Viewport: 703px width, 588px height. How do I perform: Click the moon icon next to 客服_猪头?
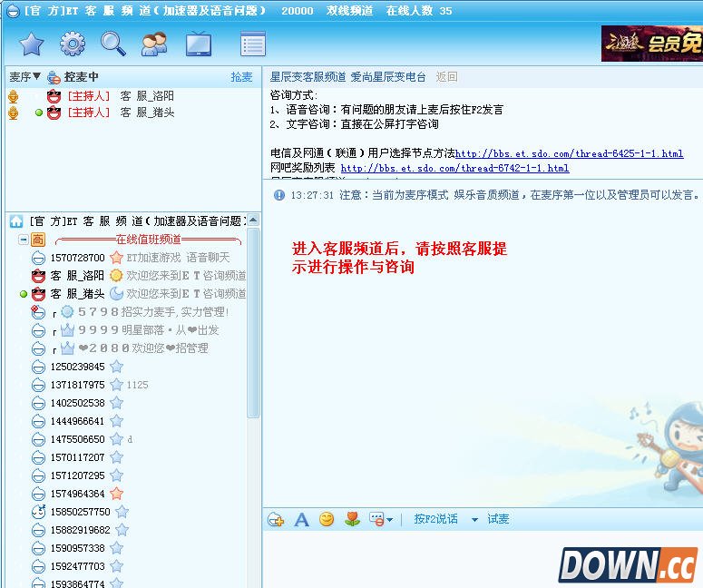116,293
